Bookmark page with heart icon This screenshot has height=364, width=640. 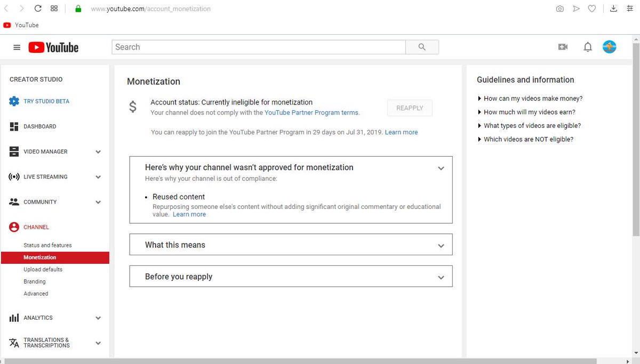(x=592, y=9)
